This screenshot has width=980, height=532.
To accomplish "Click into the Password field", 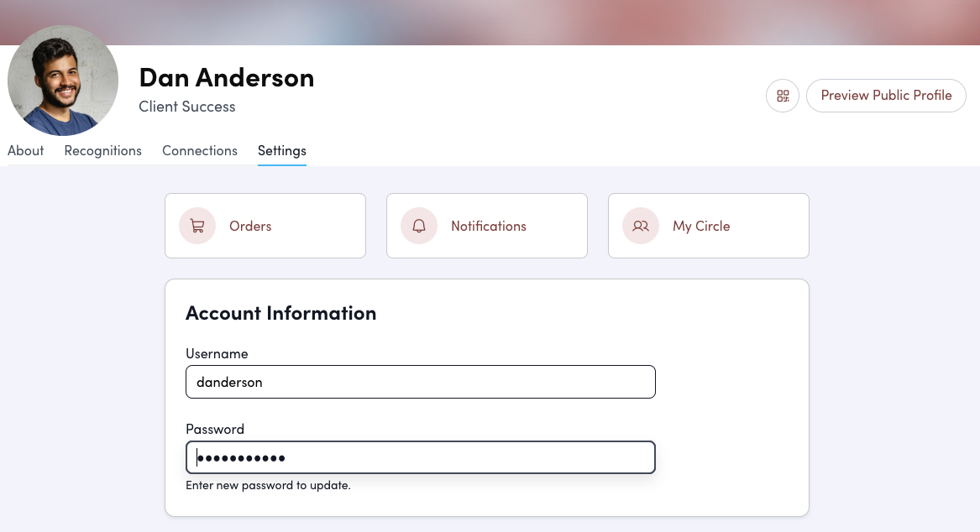I will [x=420, y=457].
